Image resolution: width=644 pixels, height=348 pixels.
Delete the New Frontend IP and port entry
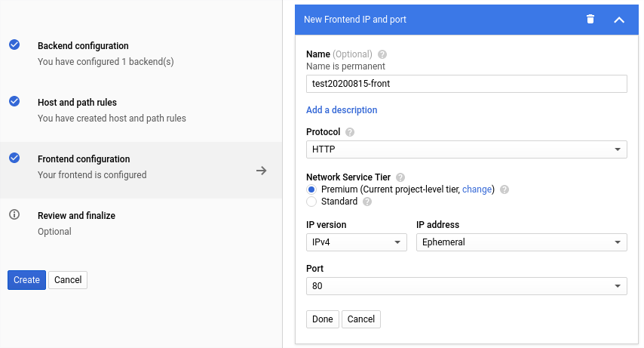click(590, 20)
